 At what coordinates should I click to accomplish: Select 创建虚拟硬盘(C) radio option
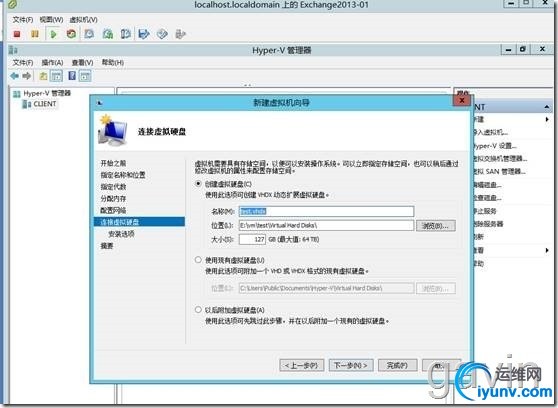tap(198, 184)
